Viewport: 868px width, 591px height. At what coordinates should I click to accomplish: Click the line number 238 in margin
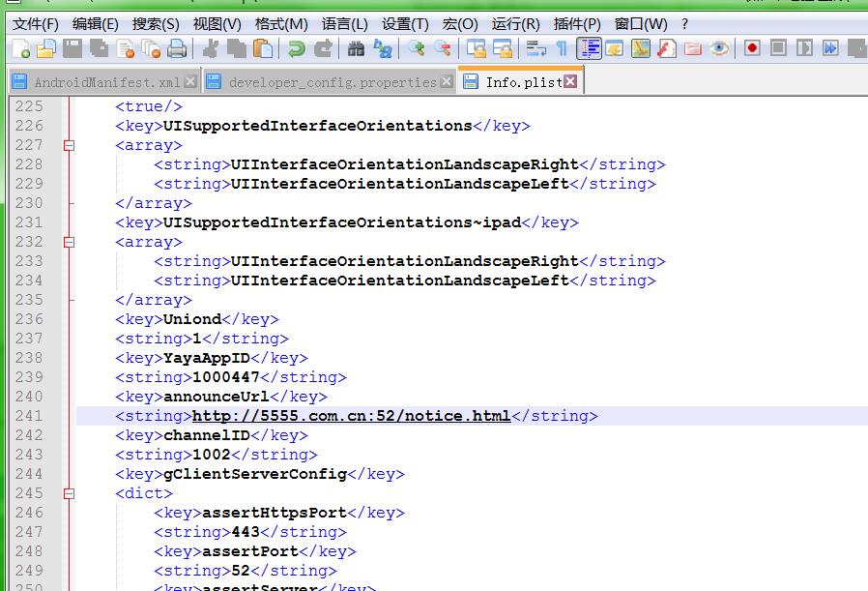[x=29, y=358]
